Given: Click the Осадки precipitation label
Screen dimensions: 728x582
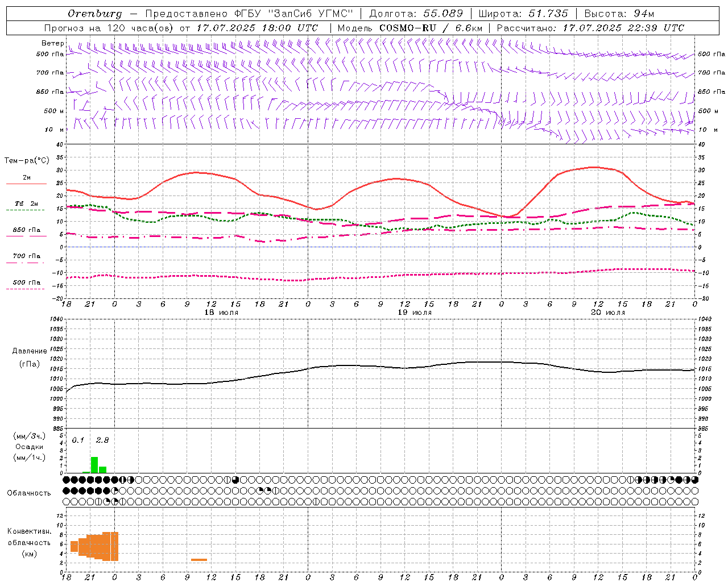Looking at the screenshot, I should click(30, 447).
